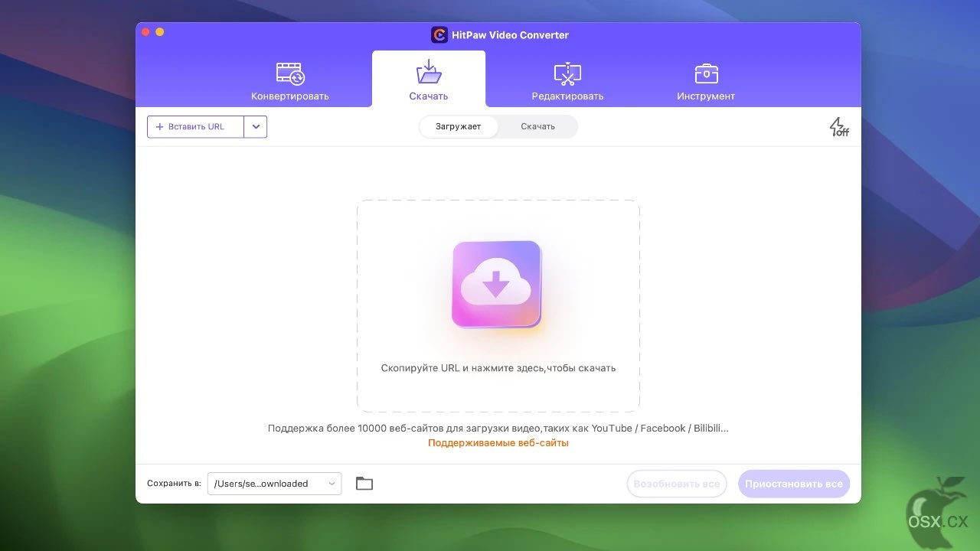Toggle the hardware acceleration lightning icon
The image size is (980, 551).
pos(839,127)
